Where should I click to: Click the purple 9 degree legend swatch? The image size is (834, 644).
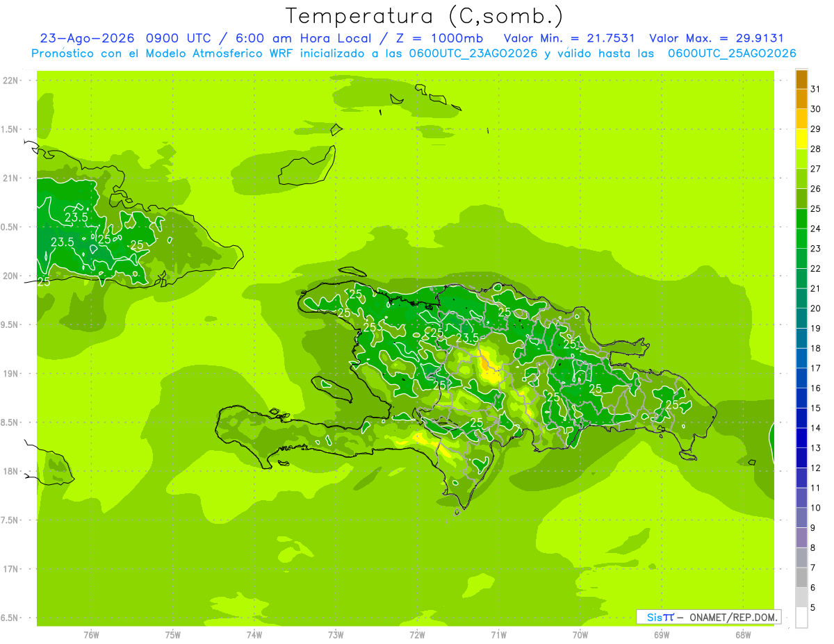[801, 518]
